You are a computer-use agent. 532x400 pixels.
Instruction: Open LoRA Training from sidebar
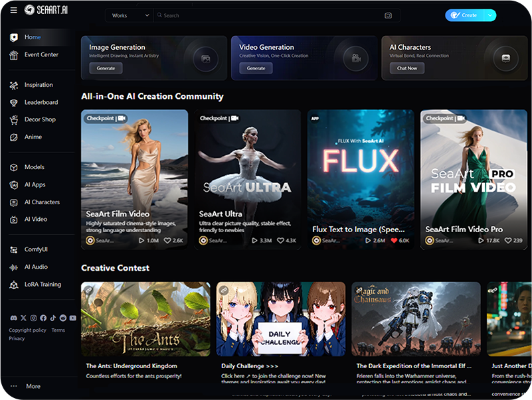pyautogui.click(x=43, y=285)
